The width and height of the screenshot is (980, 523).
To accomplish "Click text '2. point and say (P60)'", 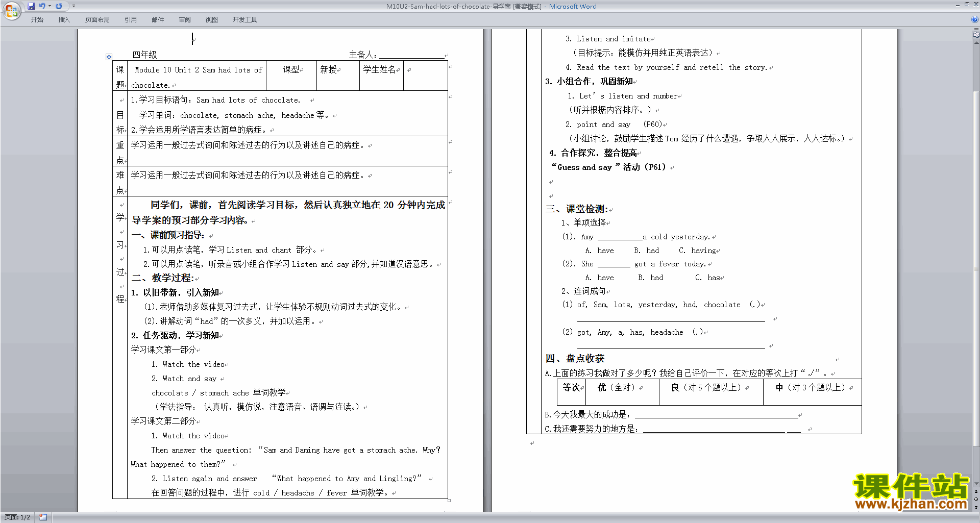I will click(614, 124).
